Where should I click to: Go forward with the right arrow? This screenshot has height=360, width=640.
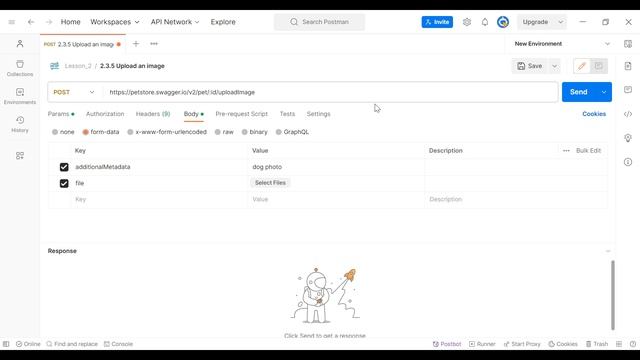(49, 22)
